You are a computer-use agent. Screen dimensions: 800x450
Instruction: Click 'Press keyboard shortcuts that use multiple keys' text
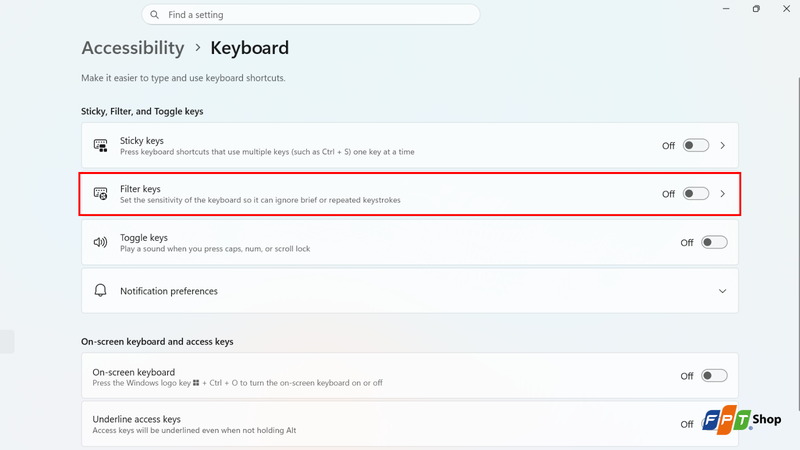[x=267, y=152]
